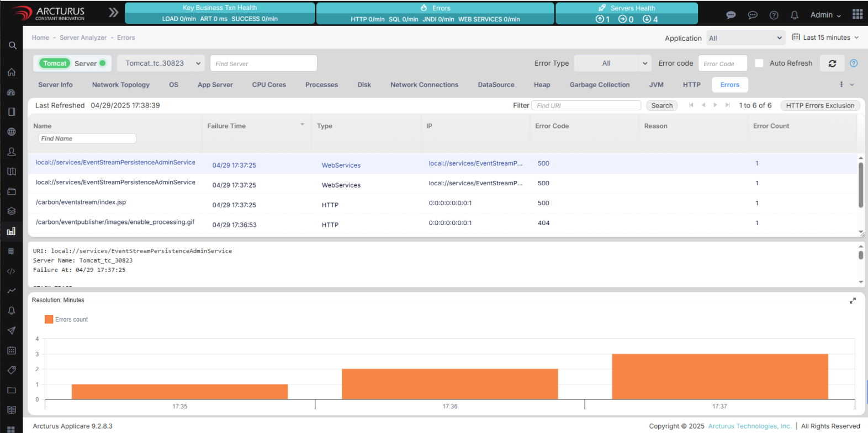Go to the last results page arrow
The image size is (868, 433).
pos(728,105)
